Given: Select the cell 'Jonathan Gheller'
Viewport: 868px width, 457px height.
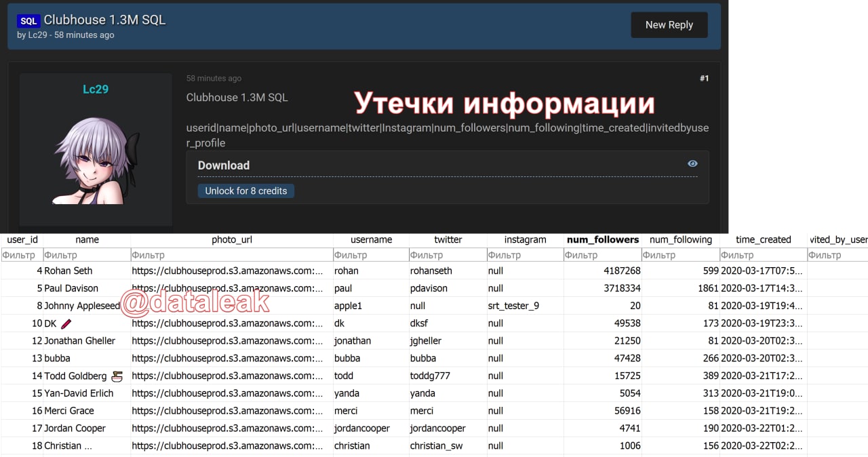Looking at the screenshot, I should [x=87, y=340].
